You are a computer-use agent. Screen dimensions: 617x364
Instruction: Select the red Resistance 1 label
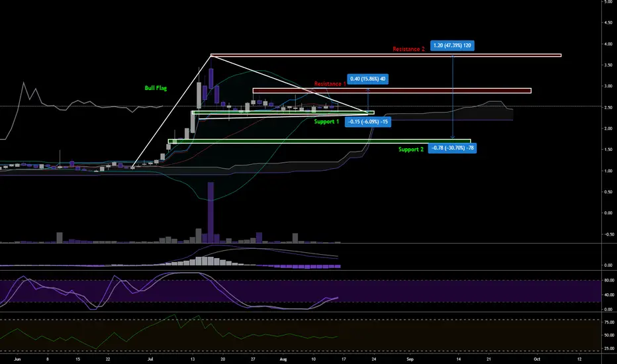[330, 84]
